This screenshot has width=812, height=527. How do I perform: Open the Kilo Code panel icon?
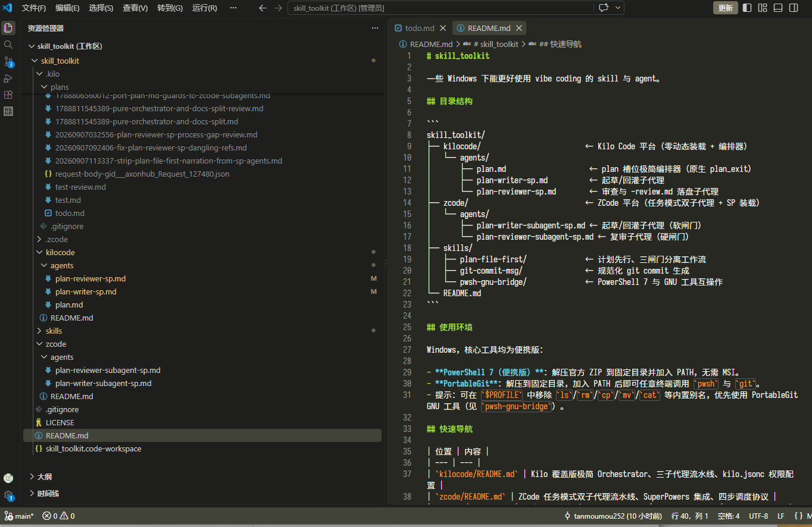point(8,111)
